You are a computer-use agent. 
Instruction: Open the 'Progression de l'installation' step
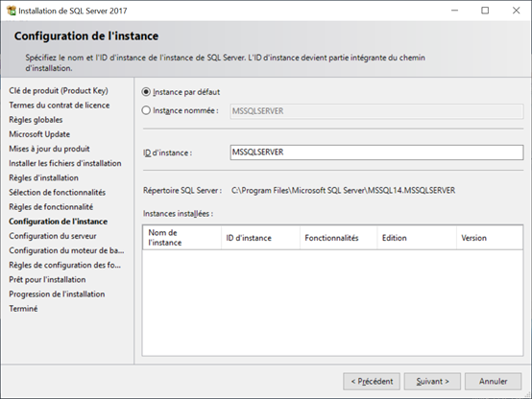pos(57,294)
